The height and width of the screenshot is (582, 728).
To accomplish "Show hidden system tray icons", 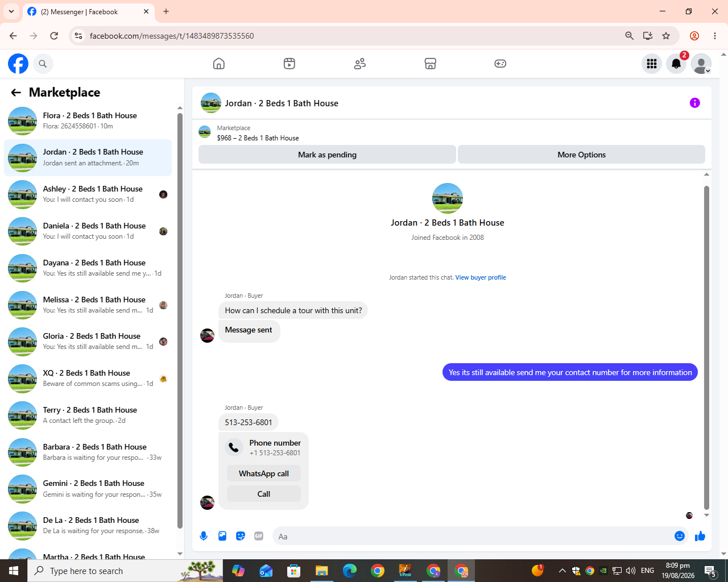I will click(x=562, y=571).
